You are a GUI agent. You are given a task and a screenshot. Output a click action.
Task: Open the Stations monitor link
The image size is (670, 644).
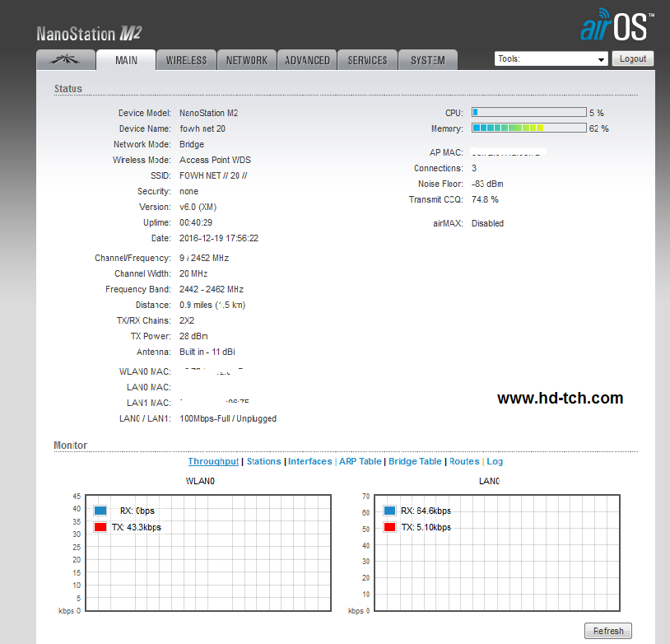pyautogui.click(x=263, y=462)
